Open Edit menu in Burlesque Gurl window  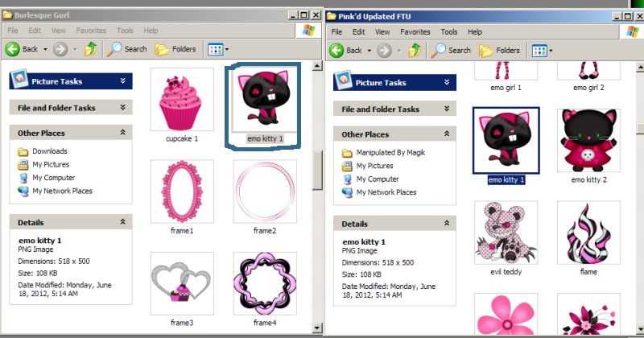coord(35,31)
